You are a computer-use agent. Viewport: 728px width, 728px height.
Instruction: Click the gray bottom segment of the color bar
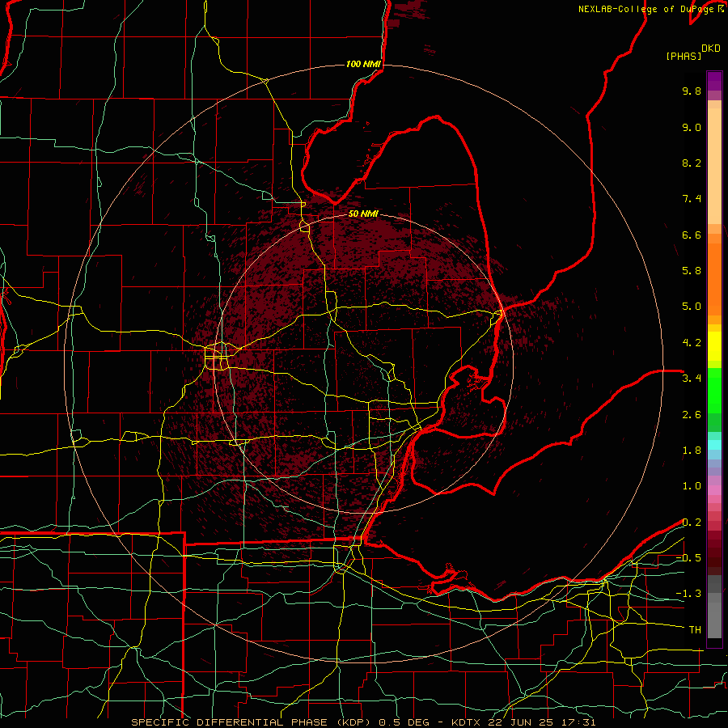(714, 620)
